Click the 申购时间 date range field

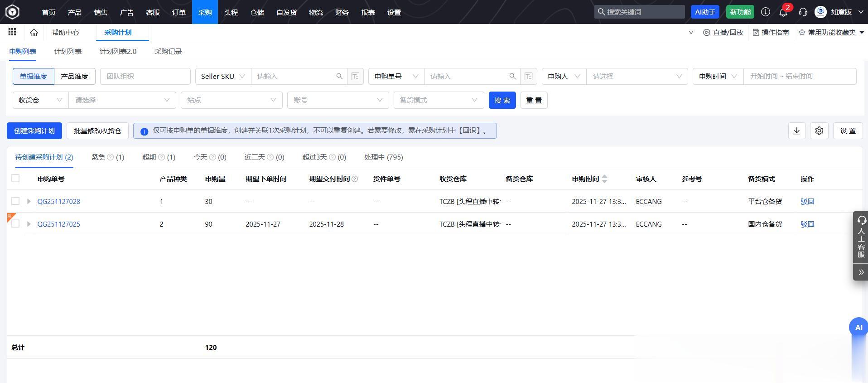pos(800,76)
